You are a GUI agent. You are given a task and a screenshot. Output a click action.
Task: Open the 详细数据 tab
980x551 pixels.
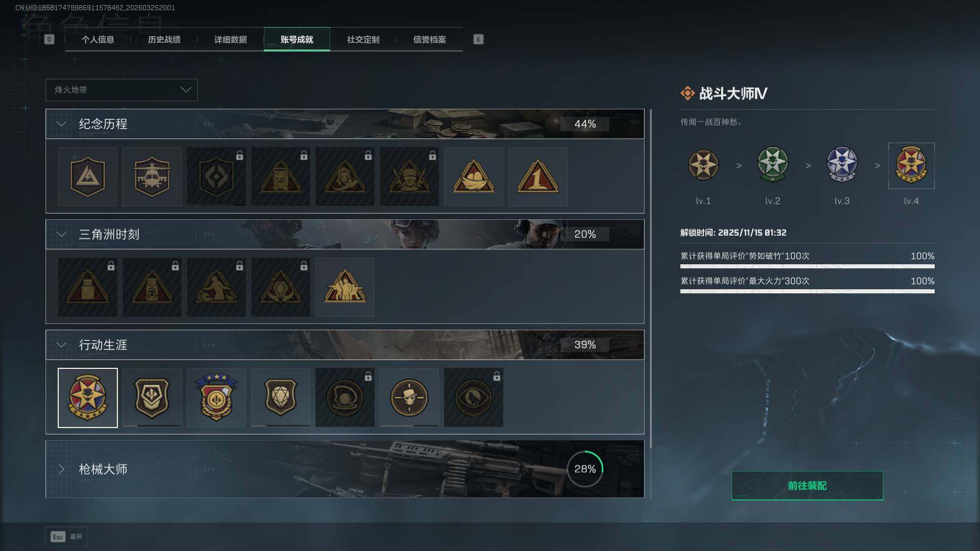point(230,39)
